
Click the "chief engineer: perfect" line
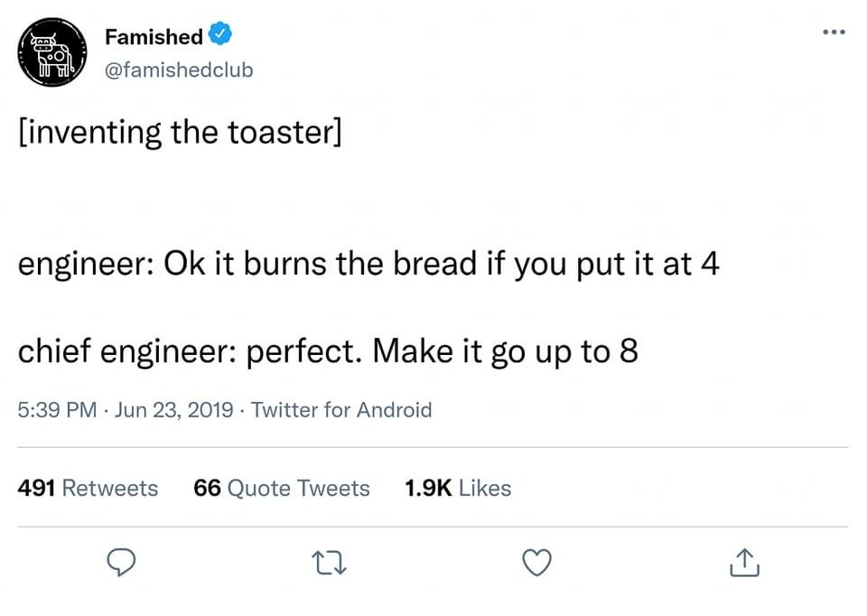[328, 350]
